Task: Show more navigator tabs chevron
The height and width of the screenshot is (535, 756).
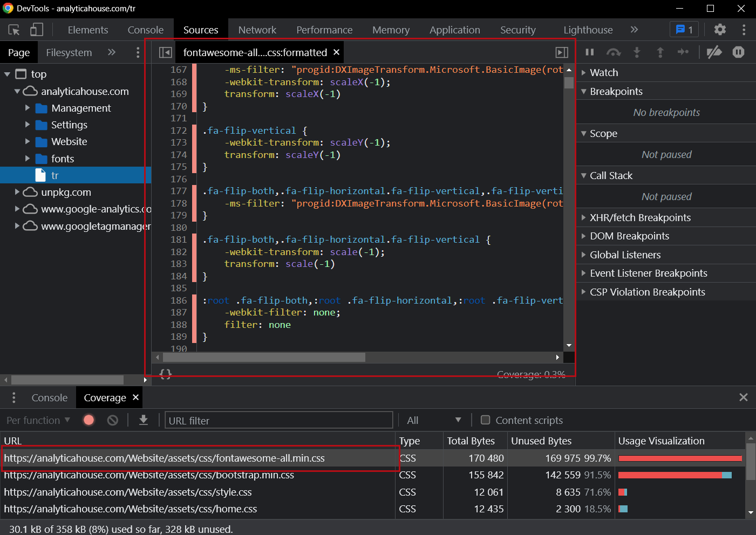Action: (x=112, y=52)
